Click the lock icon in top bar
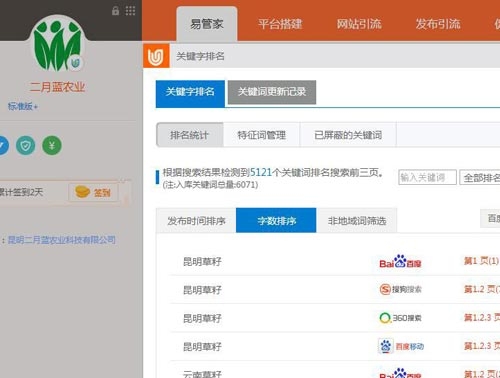Viewport: 500px width, 378px height. point(115,11)
